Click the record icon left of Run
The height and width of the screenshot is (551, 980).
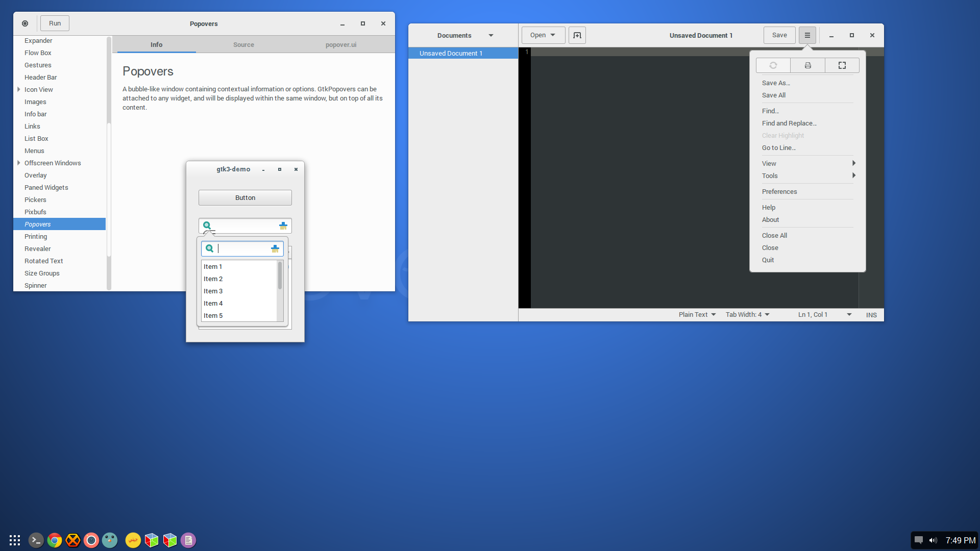tap(25, 23)
